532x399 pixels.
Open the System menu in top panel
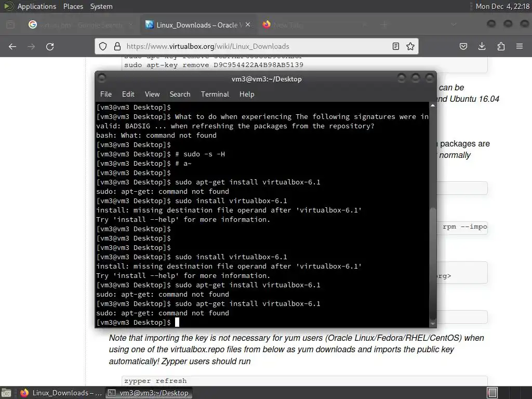[x=101, y=6]
